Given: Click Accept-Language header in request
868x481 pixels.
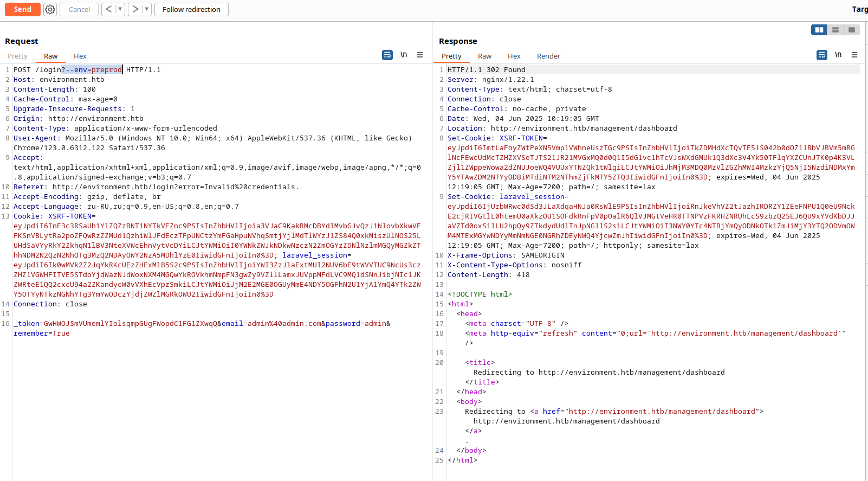Looking at the screenshot, I should coord(126,206).
